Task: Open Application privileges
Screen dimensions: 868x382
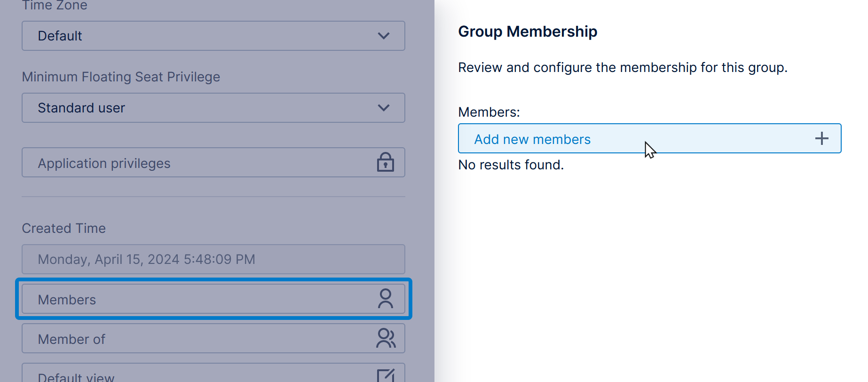Action: (213, 163)
